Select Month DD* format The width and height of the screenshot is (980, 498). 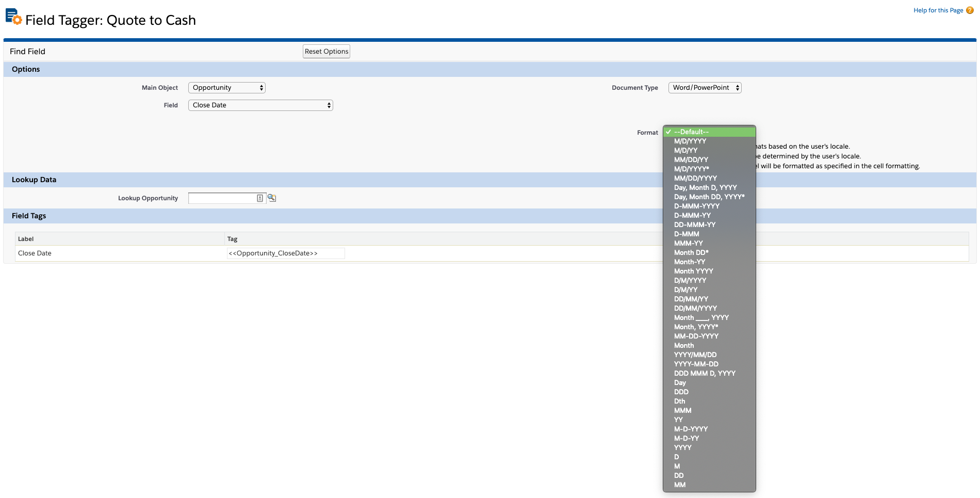pyautogui.click(x=709, y=253)
